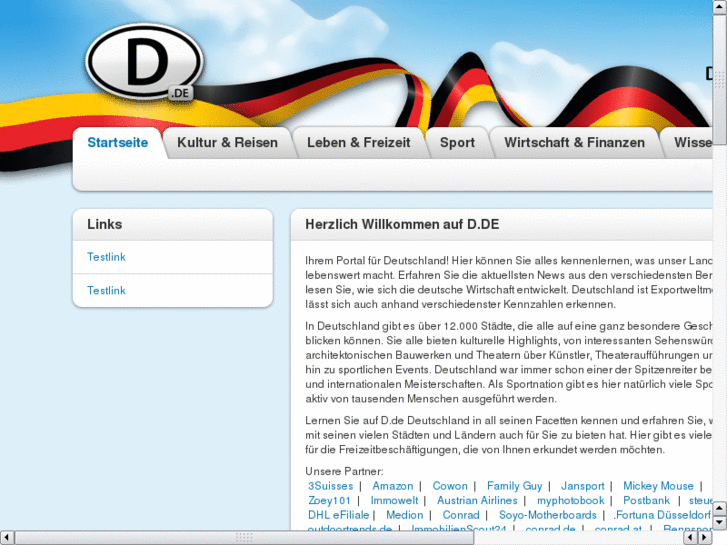The height and width of the screenshot is (545, 727).
Task: Go to the Wirtschaft & Finanzen tab
Action: pyautogui.click(x=574, y=142)
